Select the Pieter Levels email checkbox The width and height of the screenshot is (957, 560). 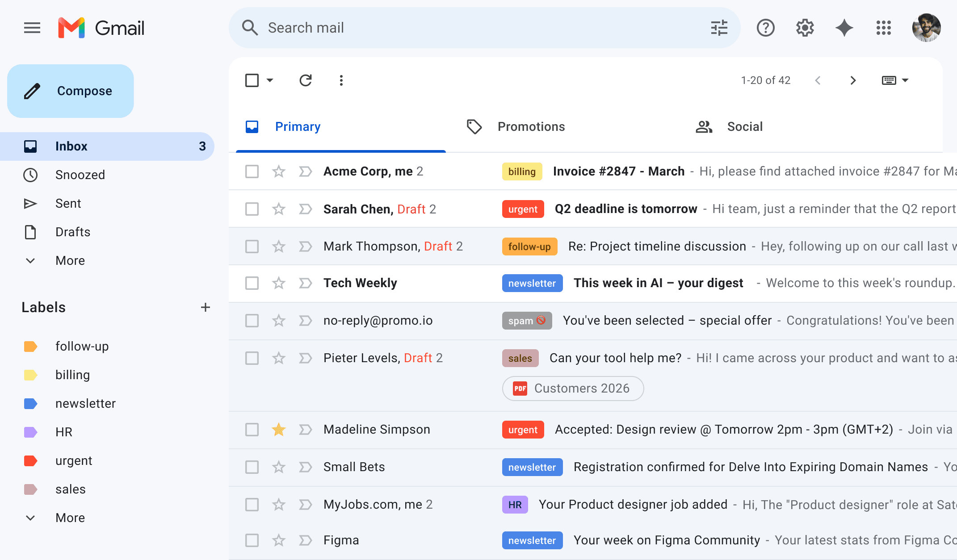pyautogui.click(x=252, y=358)
